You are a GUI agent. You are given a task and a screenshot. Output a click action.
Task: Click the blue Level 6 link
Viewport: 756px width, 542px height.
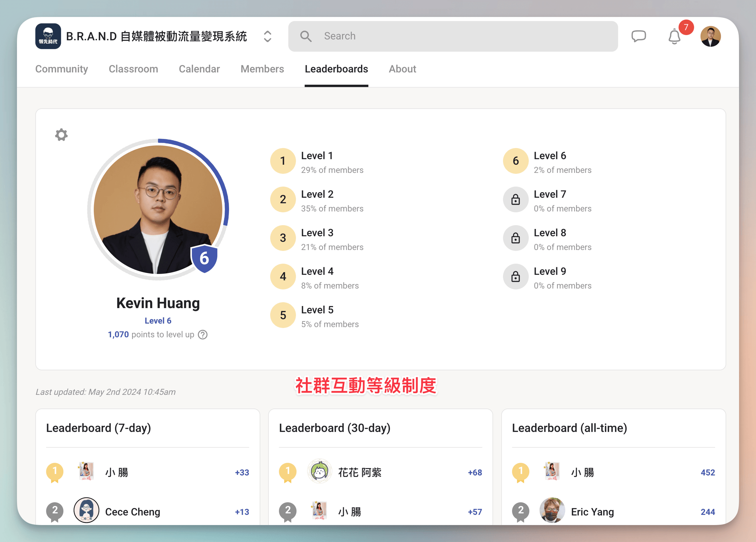click(x=158, y=320)
